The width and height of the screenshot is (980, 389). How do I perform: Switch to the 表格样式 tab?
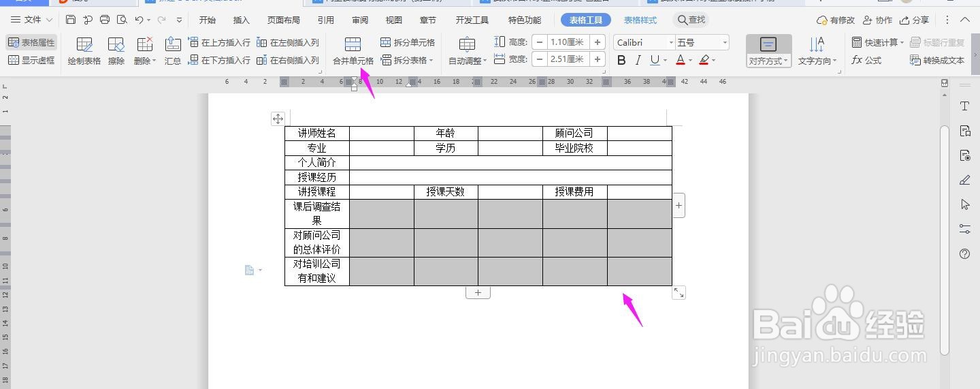pos(640,20)
